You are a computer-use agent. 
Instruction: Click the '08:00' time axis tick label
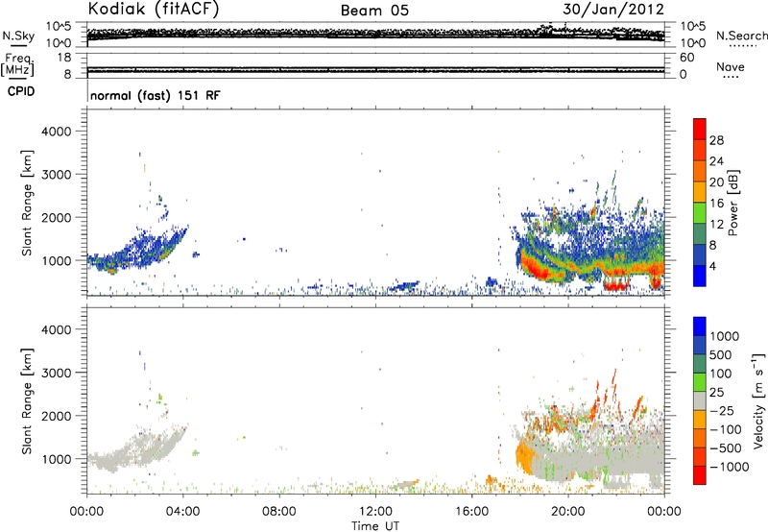[x=278, y=512]
